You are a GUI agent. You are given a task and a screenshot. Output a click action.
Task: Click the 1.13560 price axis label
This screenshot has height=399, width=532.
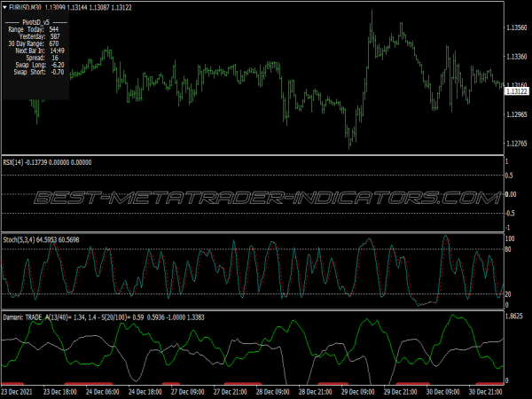point(517,27)
